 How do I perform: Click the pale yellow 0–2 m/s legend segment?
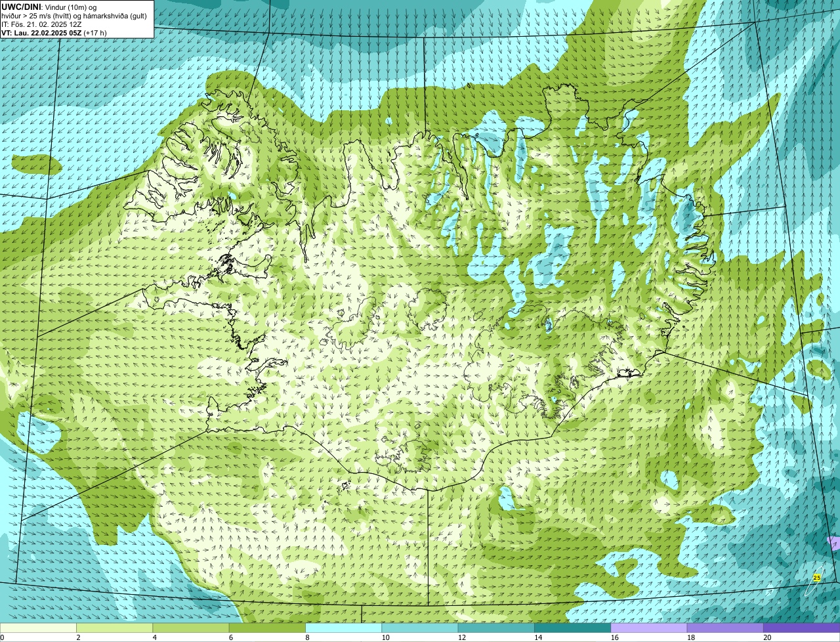pyautogui.click(x=38, y=628)
